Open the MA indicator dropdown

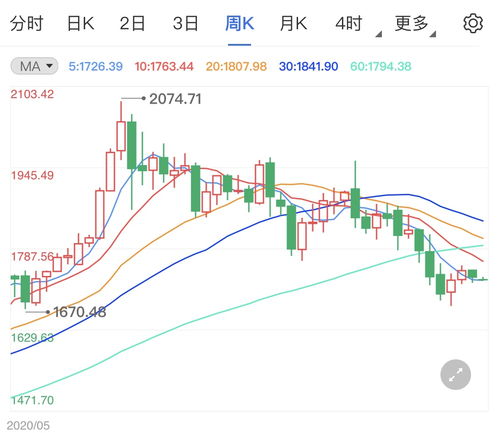[x=34, y=66]
